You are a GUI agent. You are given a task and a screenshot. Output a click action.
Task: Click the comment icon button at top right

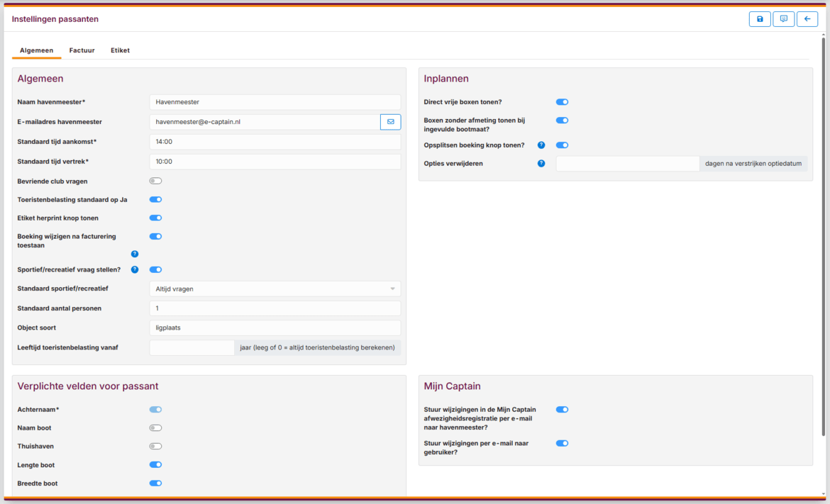(x=783, y=19)
